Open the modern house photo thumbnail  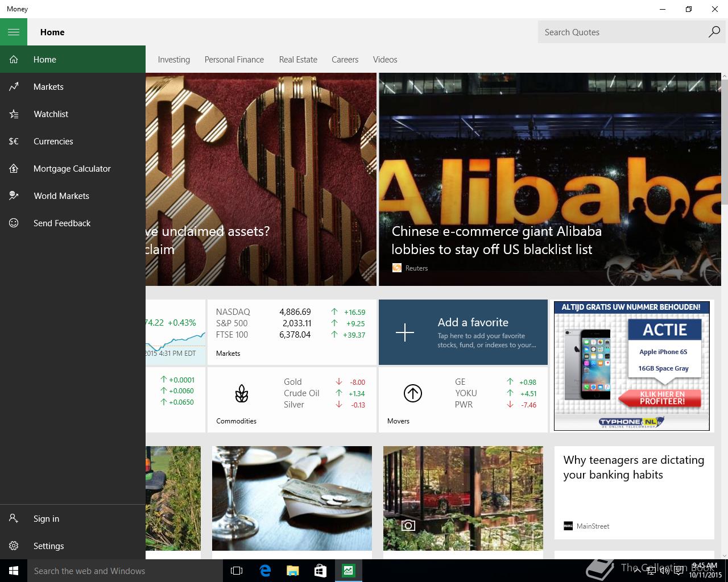(463, 498)
